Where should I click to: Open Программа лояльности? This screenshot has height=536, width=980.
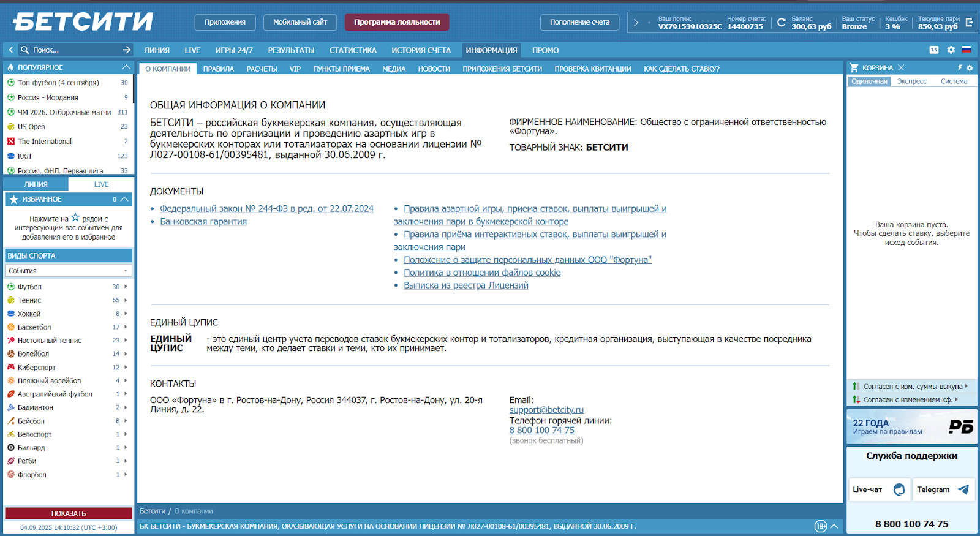pos(397,22)
